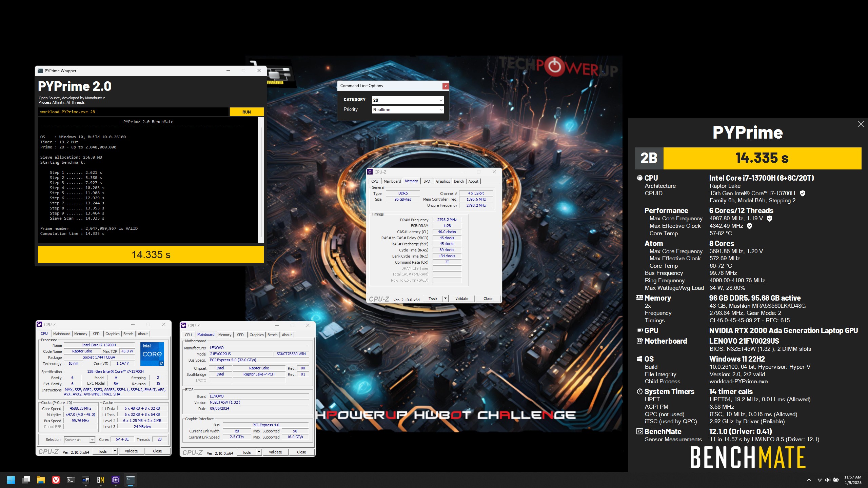This screenshot has width=868, height=488.
Task: Click the BenchMate version section icon
Action: coord(639,431)
